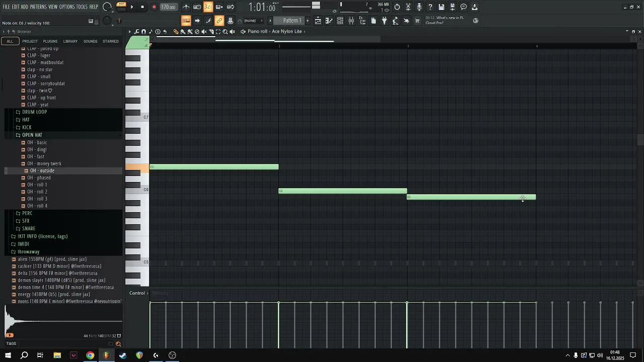Open the TOOLS menu

(82, 7)
